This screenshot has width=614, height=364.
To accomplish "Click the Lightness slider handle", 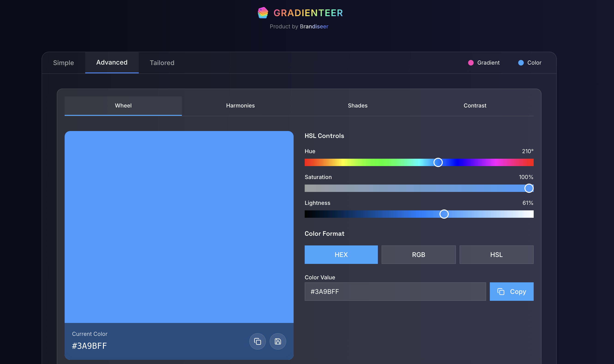I will point(444,214).
